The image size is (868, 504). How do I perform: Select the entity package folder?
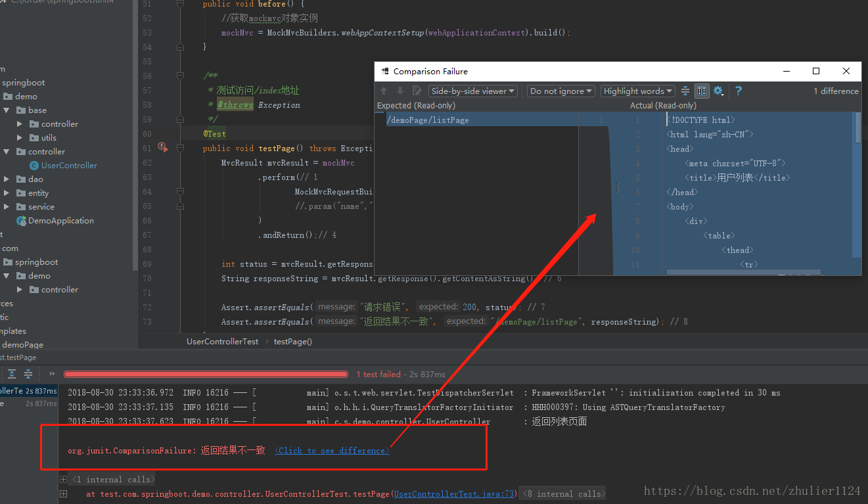(x=38, y=193)
